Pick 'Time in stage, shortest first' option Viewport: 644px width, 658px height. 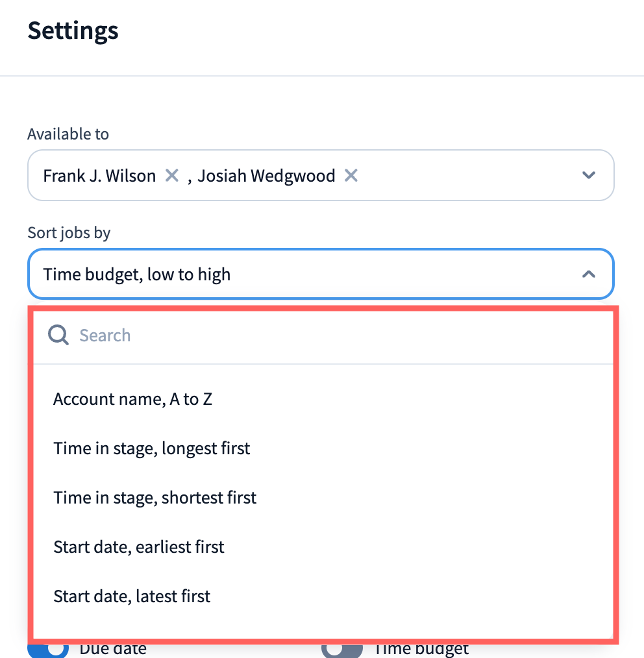click(155, 498)
